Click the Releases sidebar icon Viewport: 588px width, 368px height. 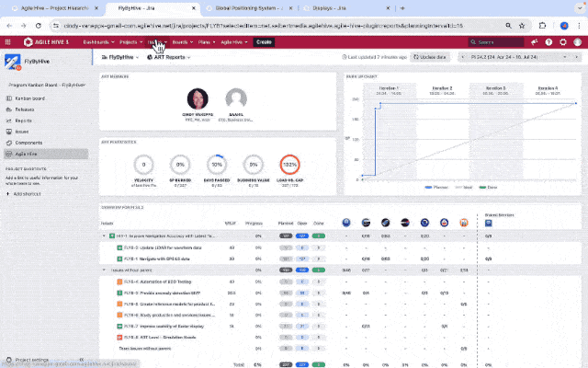point(9,109)
